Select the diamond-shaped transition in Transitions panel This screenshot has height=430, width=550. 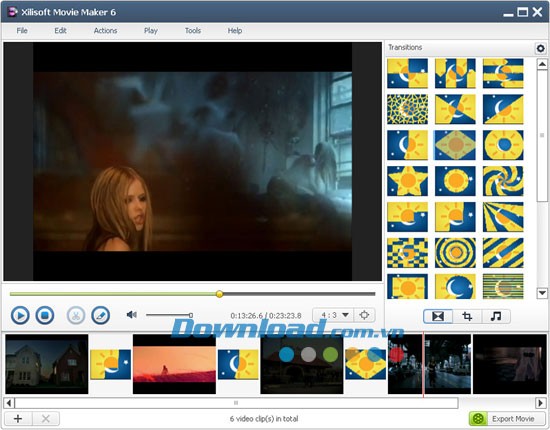point(455,145)
